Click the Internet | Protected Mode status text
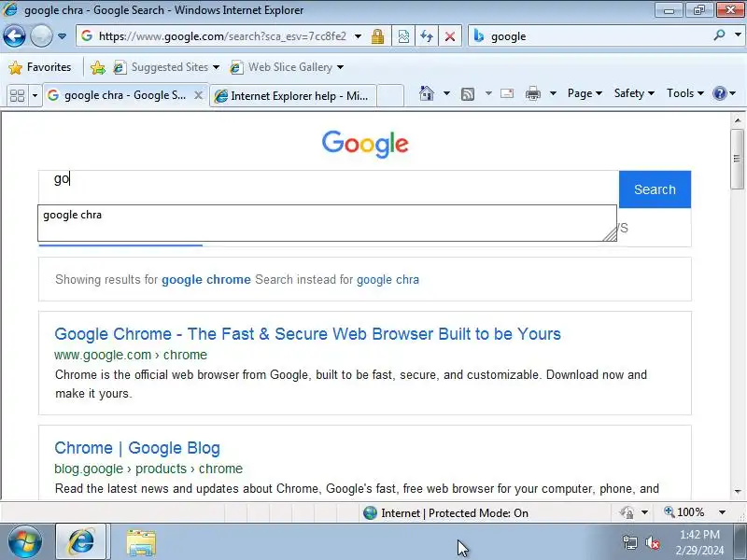Screen dimensions: 747x560 455,512
